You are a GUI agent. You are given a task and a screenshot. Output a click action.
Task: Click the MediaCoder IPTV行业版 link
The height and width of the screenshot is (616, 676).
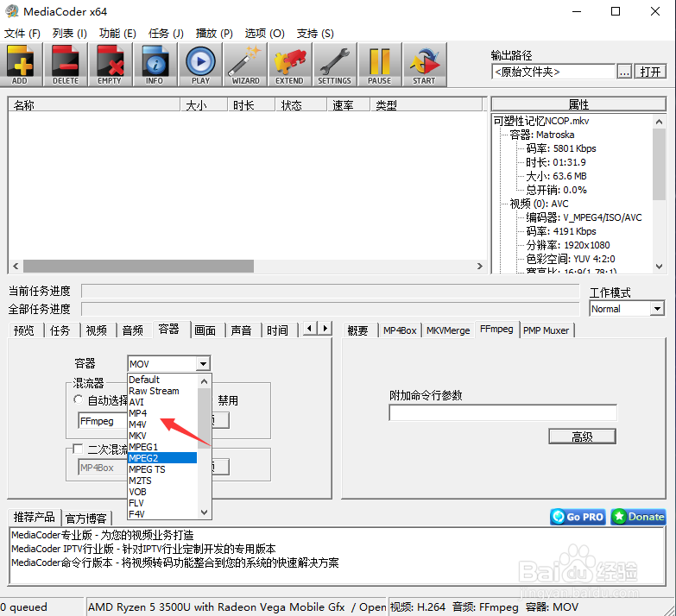pos(143,549)
